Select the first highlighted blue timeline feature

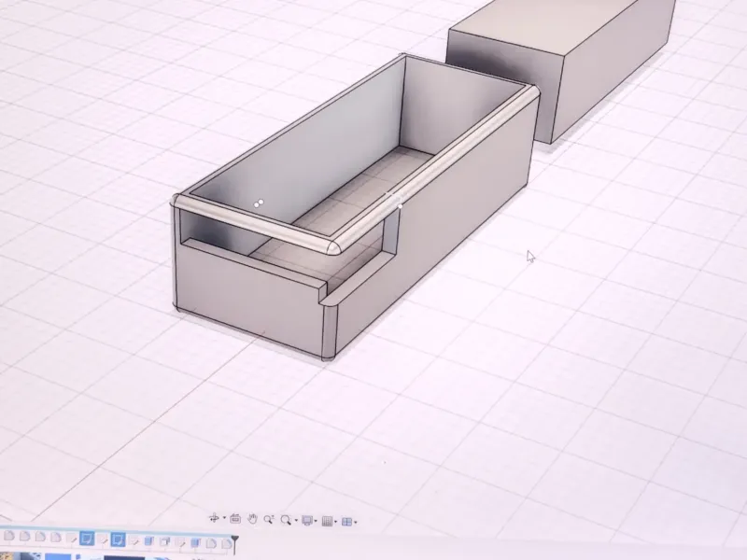87,539
